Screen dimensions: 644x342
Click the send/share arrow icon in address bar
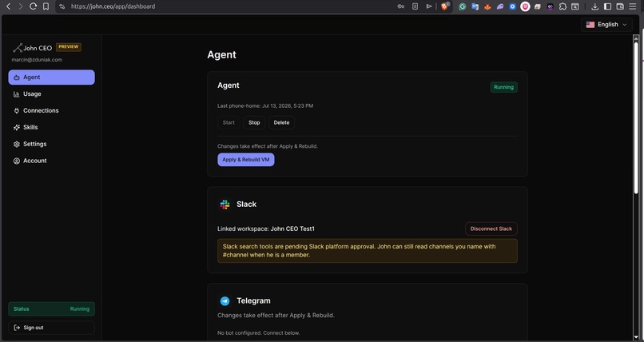point(429,6)
